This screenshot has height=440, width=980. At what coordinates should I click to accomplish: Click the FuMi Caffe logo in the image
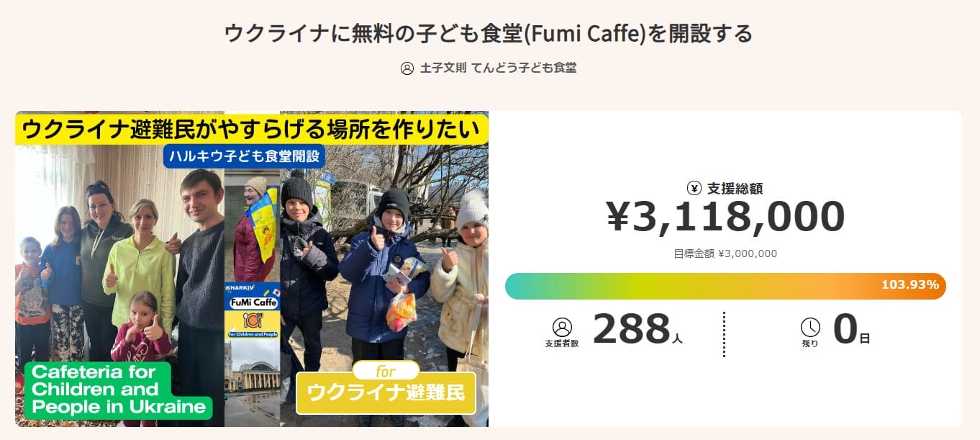pyautogui.click(x=252, y=302)
